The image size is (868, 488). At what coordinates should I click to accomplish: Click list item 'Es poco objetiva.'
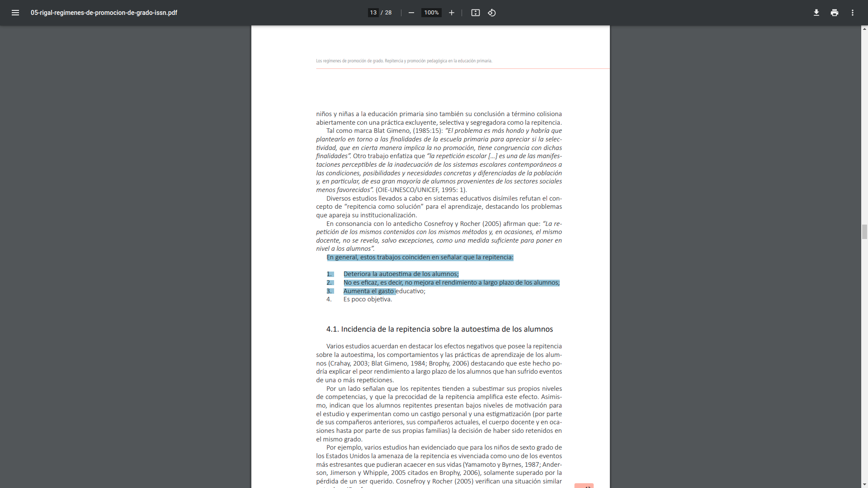[x=368, y=299]
